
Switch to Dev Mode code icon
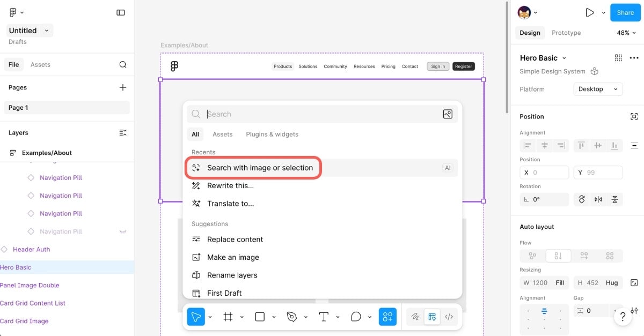pos(449,317)
